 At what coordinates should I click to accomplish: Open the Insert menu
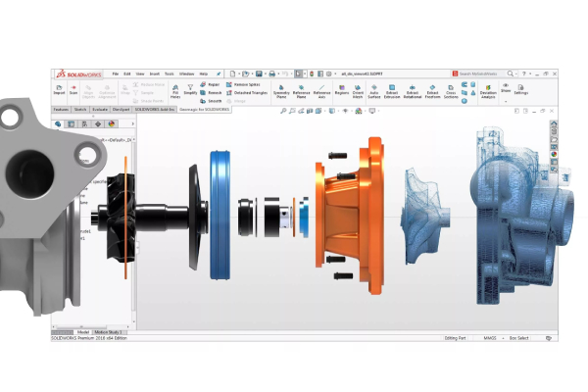click(x=154, y=73)
